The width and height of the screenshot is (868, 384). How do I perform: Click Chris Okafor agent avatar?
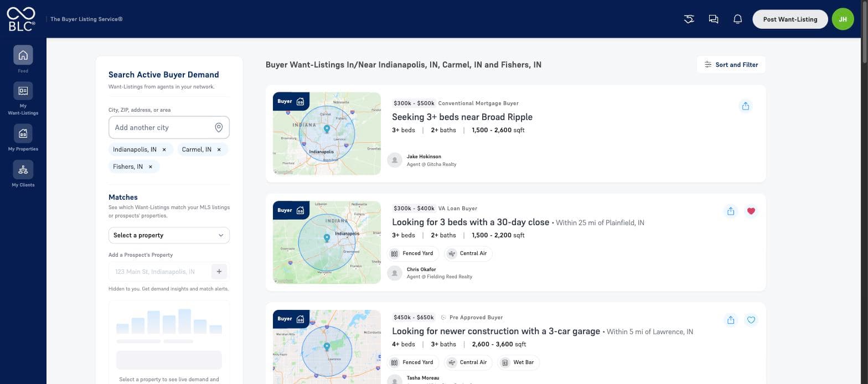click(x=395, y=273)
